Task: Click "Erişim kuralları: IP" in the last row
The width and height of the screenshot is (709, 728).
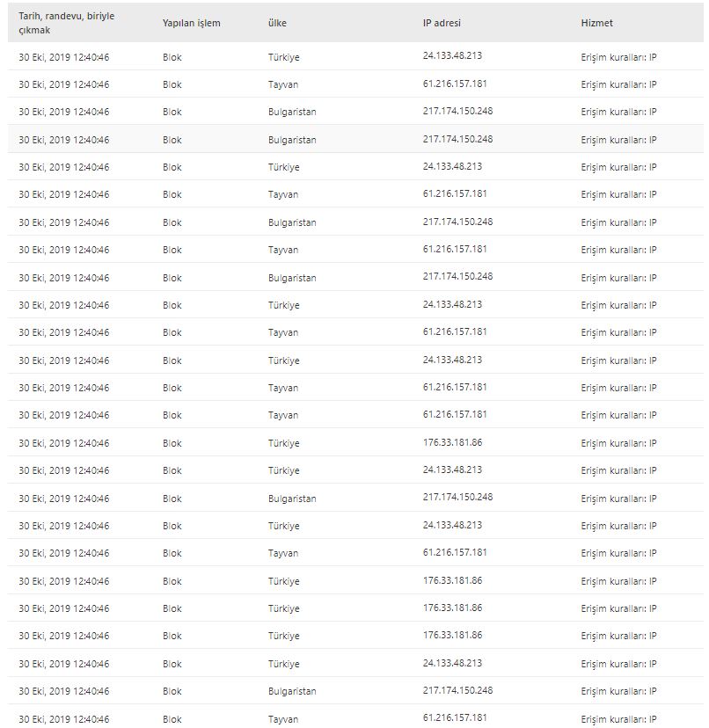Action: [618, 718]
